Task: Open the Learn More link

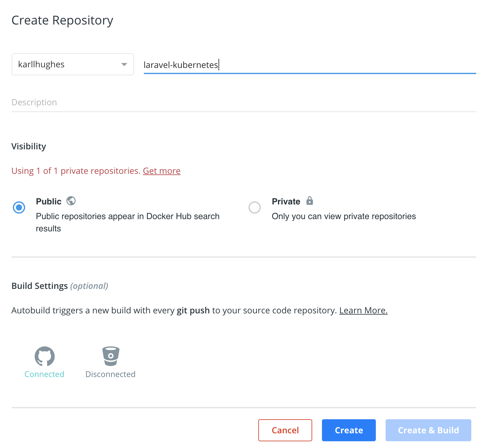Action: (363, 310)
